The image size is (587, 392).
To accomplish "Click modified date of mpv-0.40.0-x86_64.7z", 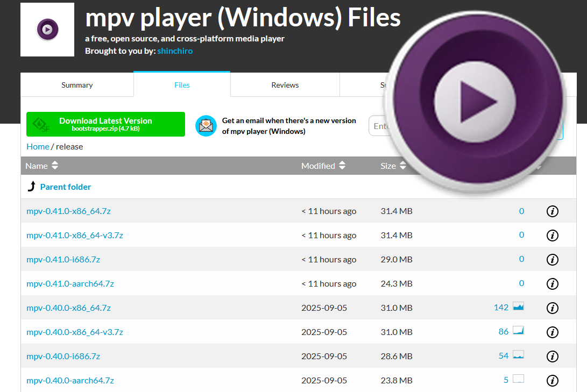I will tap(324, 308).
